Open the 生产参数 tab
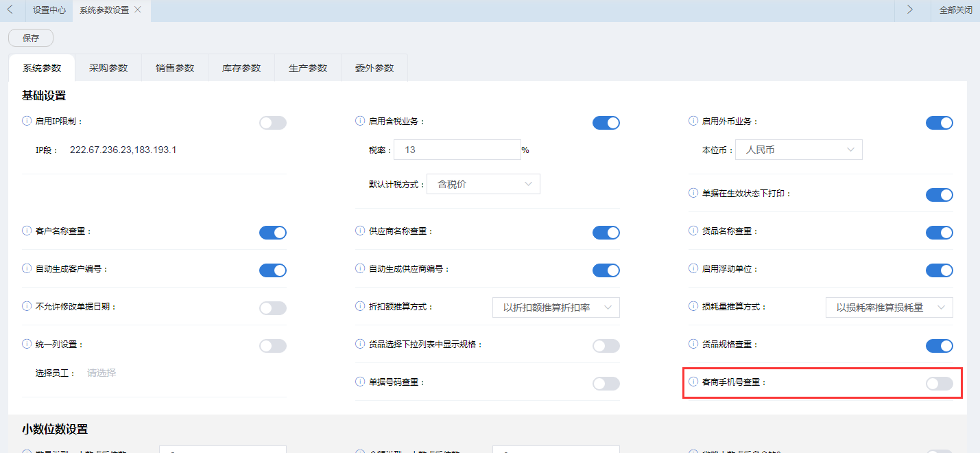The width and height of the screenshot is (980, 453). point(308,68)
